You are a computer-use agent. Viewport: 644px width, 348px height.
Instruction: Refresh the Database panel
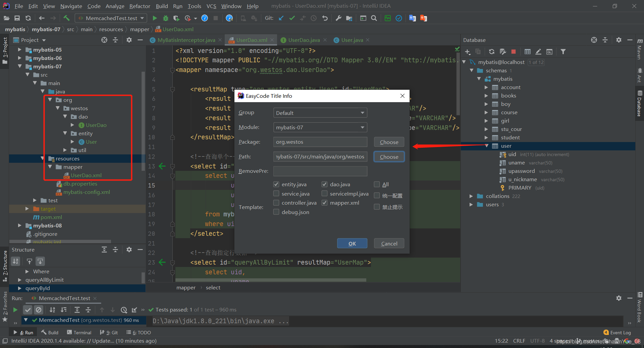pyautogui.click(x=492, y=52)
